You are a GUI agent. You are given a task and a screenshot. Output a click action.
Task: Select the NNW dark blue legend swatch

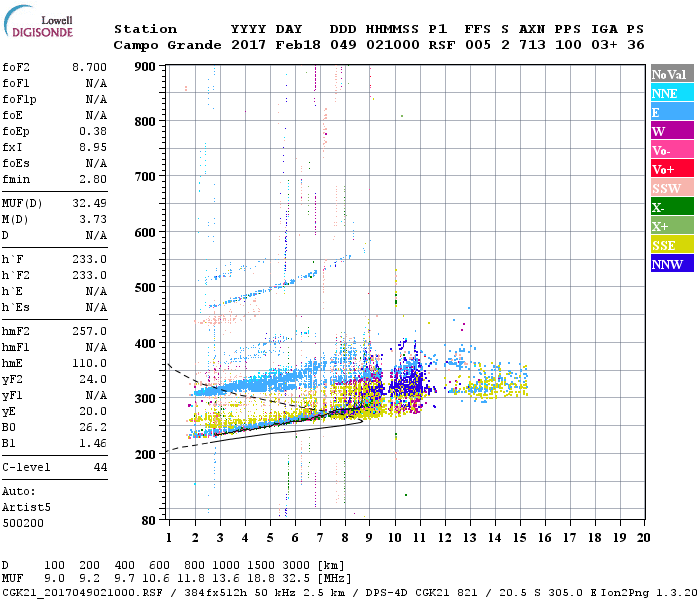point(672,263)
